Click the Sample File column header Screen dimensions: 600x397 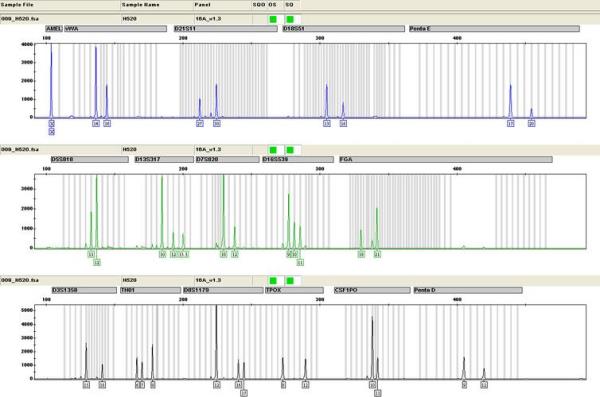point(17,5)
